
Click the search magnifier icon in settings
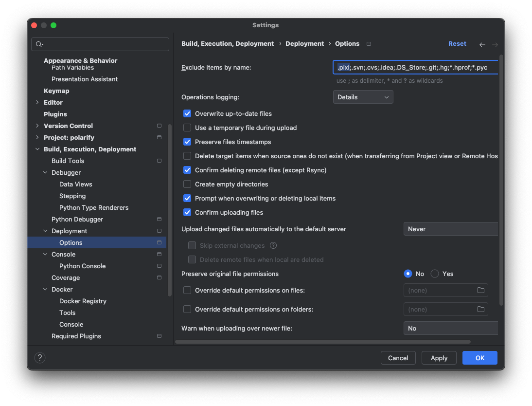pyautogui.click(x=39, y=44)
